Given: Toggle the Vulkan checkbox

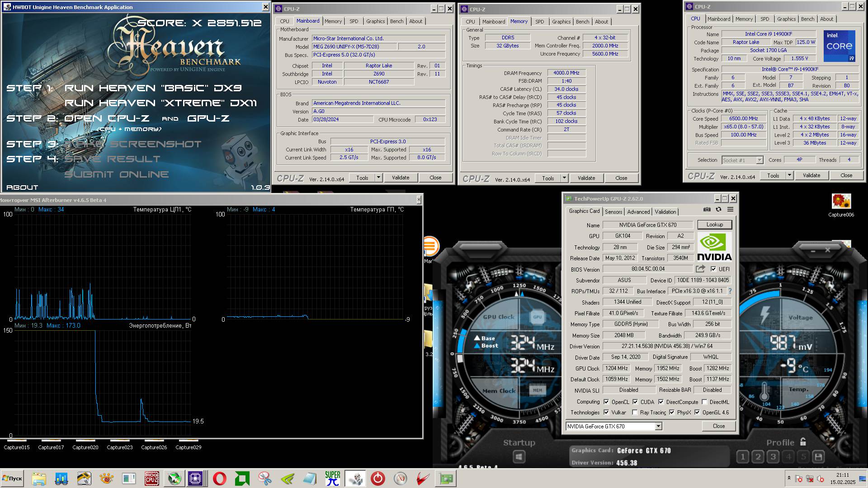Looking at the screenshot, I should coord(606,412).
